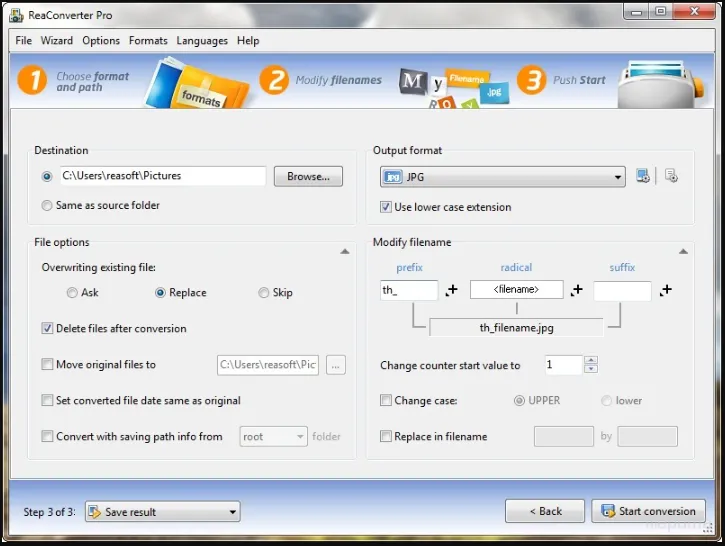Go to Modify filenames step

coord(338,80)
